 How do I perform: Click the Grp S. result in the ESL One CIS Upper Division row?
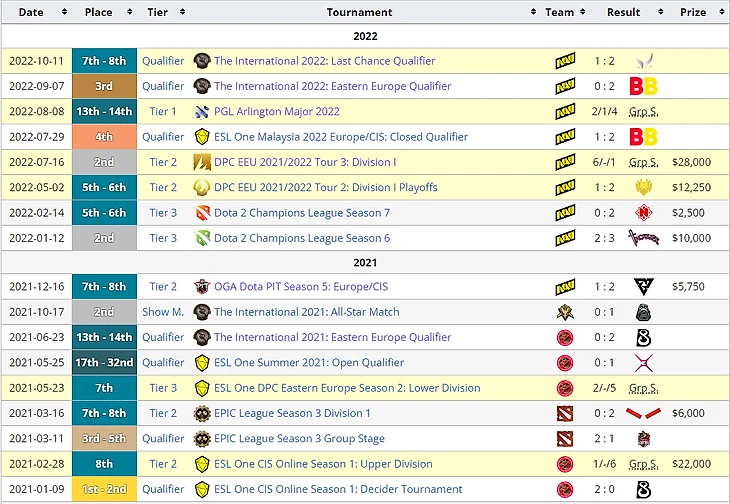point(643,464)
